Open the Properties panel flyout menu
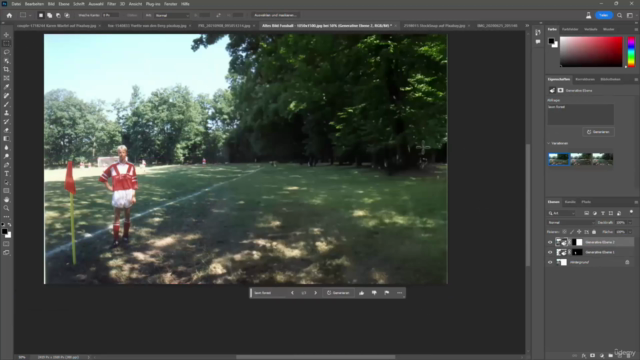 (x=636, y=79)
